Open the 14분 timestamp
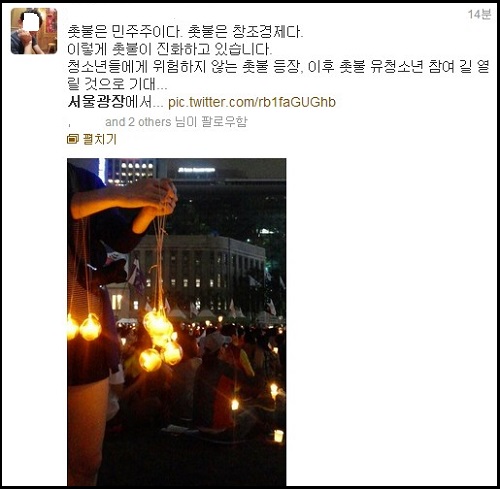The width and height of the screenshot is (500, 489). 479,14
